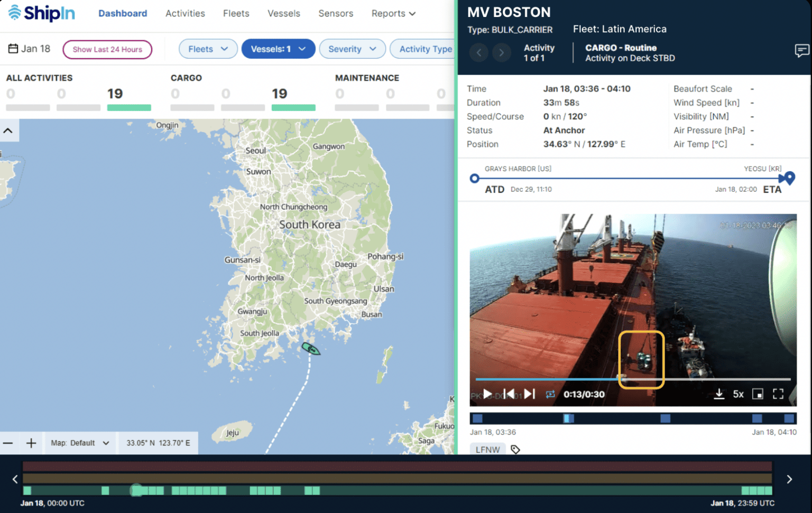Click Show Last 24 Hours
812x513 pixels.
107,49
